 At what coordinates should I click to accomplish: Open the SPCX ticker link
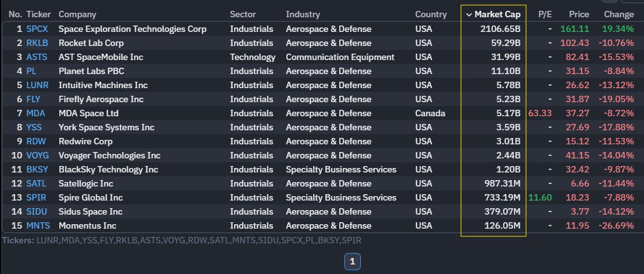(37, 29)
